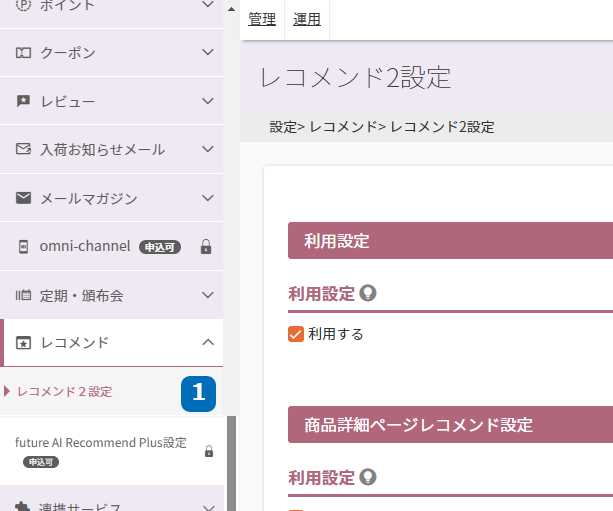Expand the 定期・頒布会 chevron
The image size is (613, 511).
click(208, 295)
